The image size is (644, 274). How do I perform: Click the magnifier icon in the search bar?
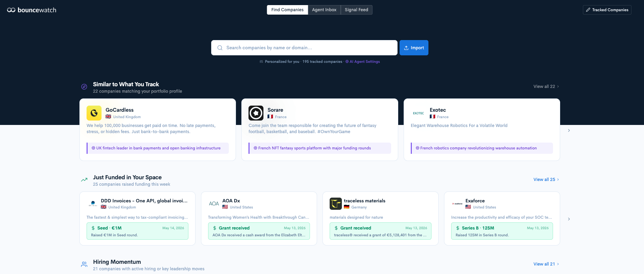(x=220, y=48)
